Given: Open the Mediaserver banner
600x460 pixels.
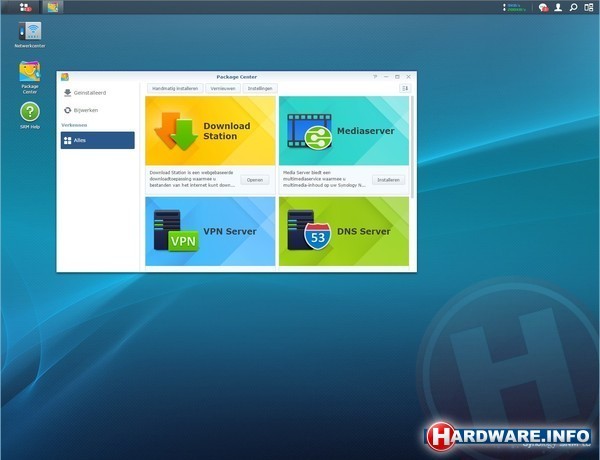Looking at the screenshot, I should (344, 131).
